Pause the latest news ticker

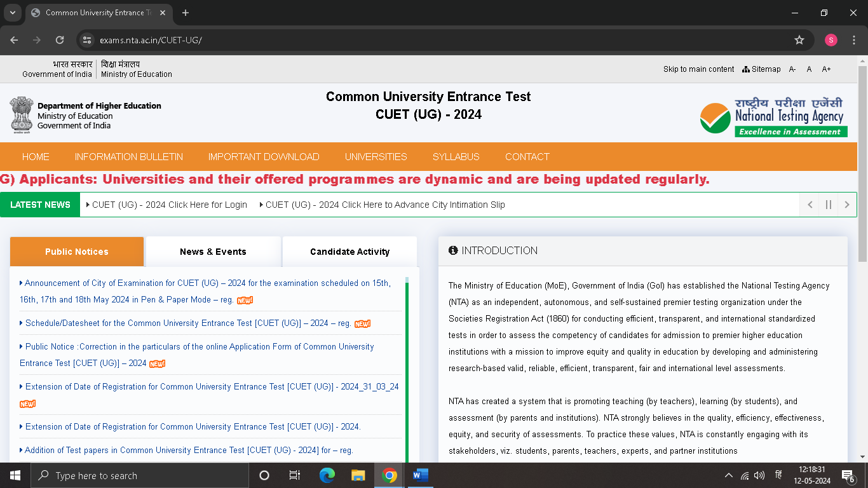tap(829, 205)
